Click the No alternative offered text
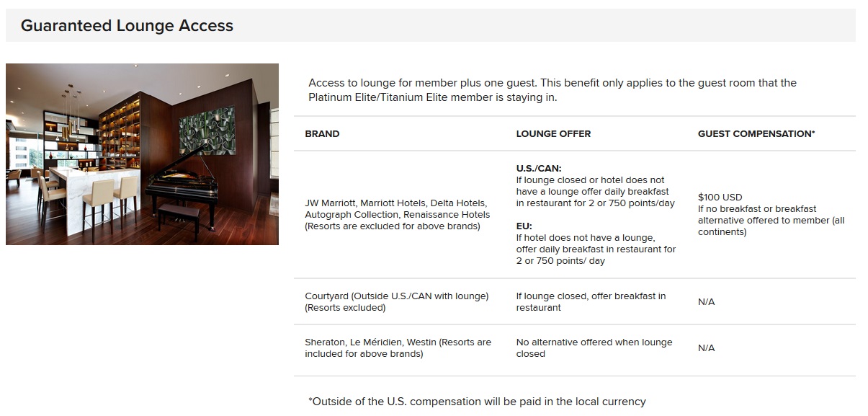The height and width of the screenshot is (416, 868). coord(594,348)
